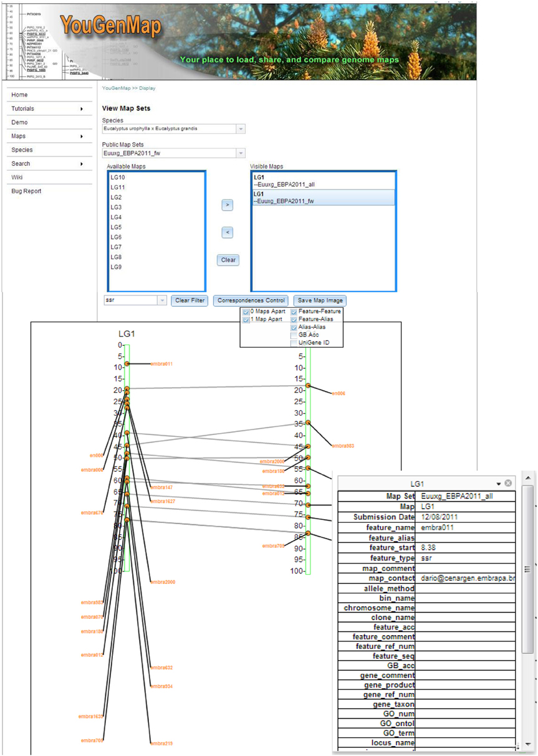Open the dropdown arrow on the LG1 details popup
The image size is (538, 756).
point(498,482)
